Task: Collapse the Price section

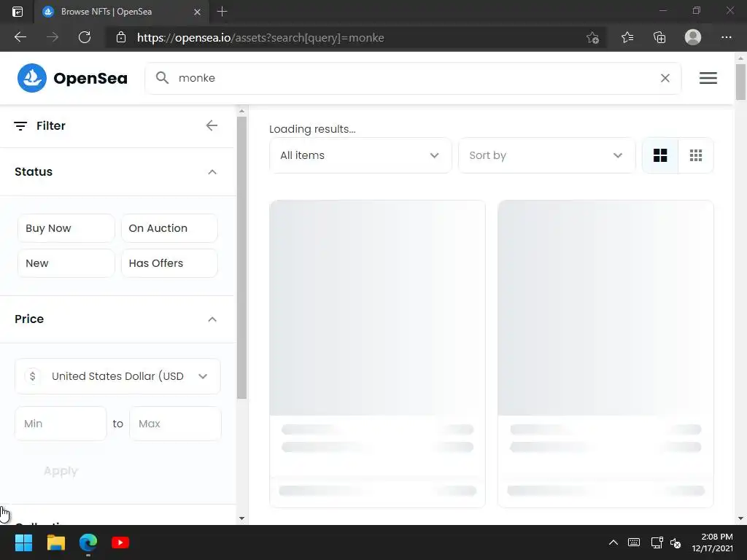Action: click(212, 319)
